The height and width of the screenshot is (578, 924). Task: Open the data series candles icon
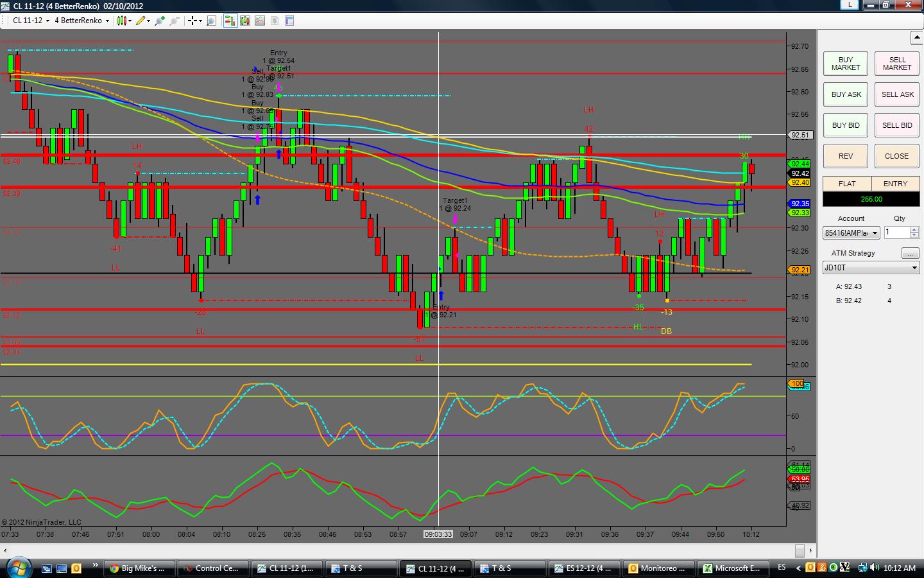pos(245,21)
